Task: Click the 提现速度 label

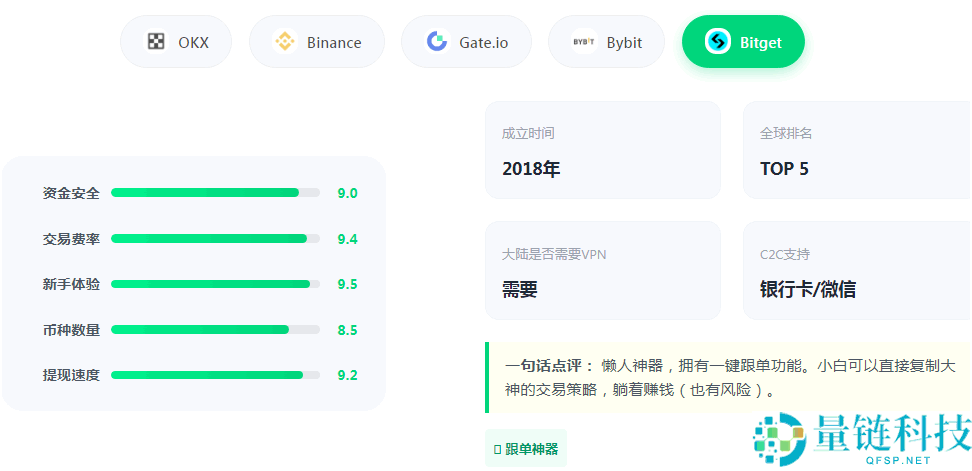Action: (x=71, y=375)
